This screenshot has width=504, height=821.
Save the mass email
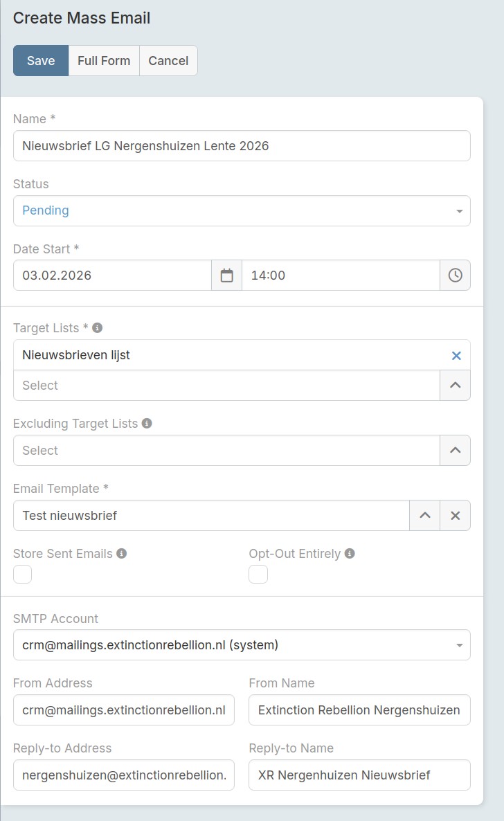41,61
